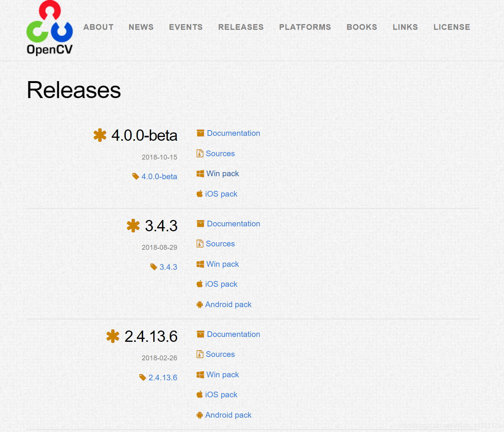504x432 pixels.
Task: Click the Android robot icon for 3.4.3
Action: (x=200, y=304)
